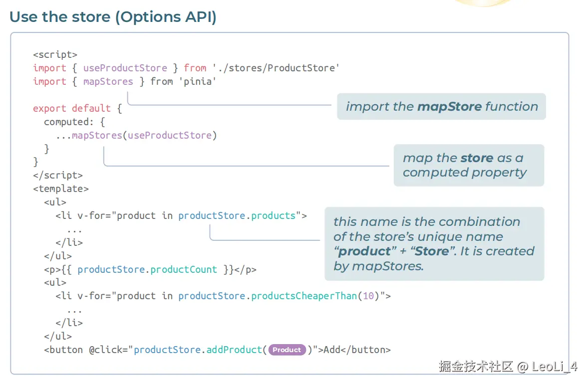This screenshot has height=384, width=588.
Task: Select the "map the store as a computed property" callout
Action: point(468,165)
